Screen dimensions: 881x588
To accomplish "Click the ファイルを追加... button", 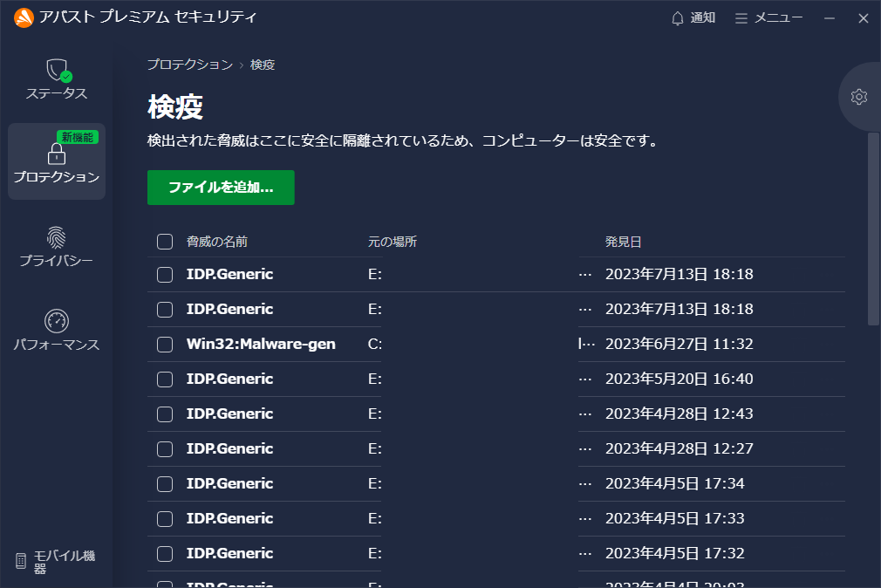I will pos(221,188).
